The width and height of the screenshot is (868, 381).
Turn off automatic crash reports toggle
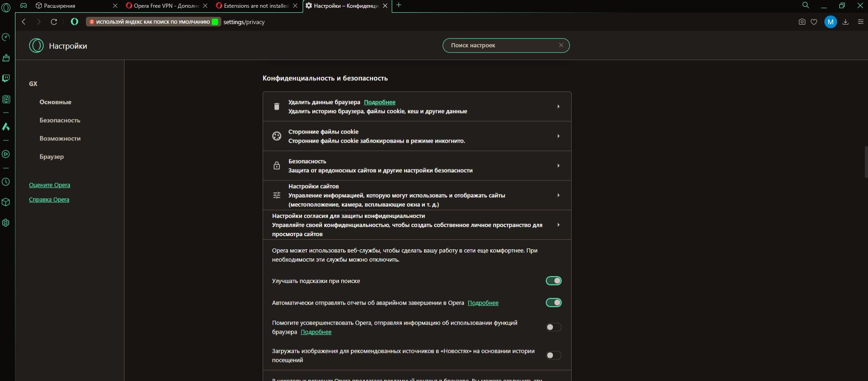tap(554, 302)
